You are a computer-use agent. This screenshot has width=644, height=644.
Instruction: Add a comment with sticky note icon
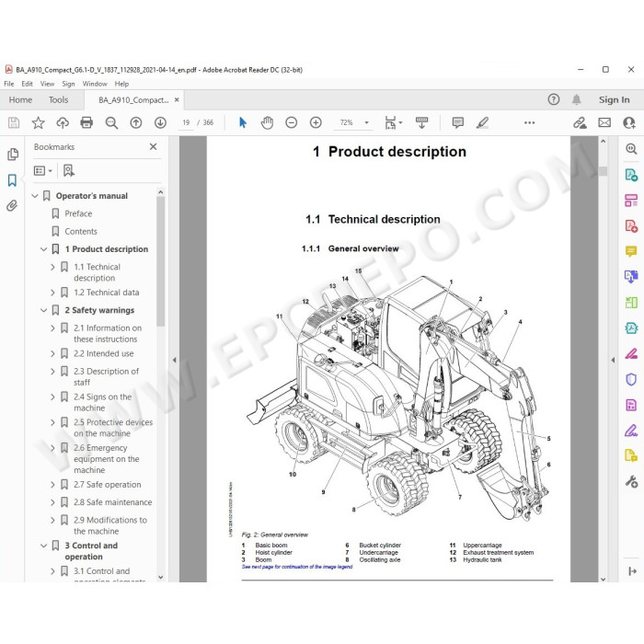coord(458,122)
